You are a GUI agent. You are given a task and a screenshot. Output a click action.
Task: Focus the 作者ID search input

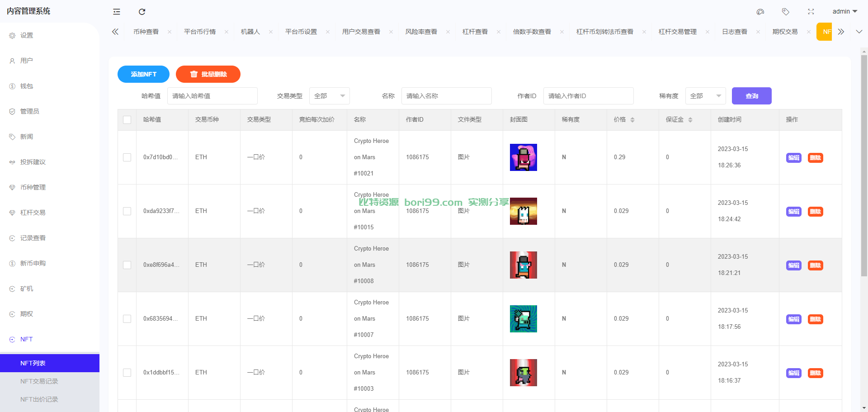click(589, 96)
